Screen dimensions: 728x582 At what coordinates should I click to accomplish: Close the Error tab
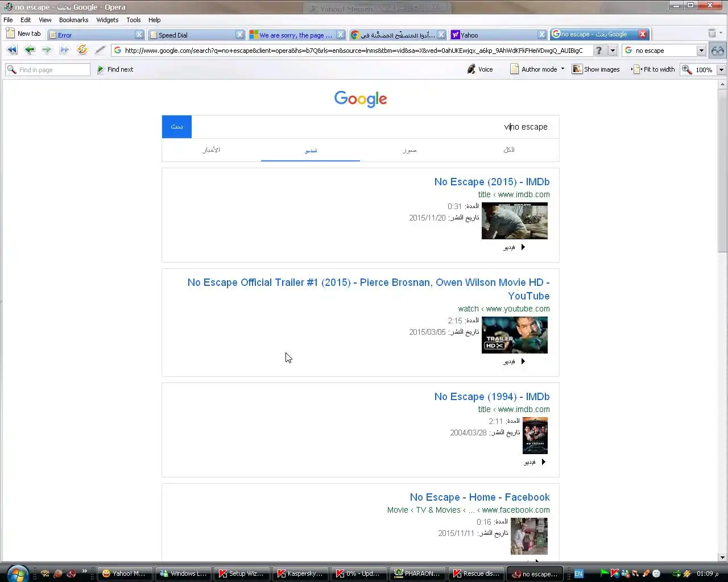pyautogui.click(x=139, y=35)
